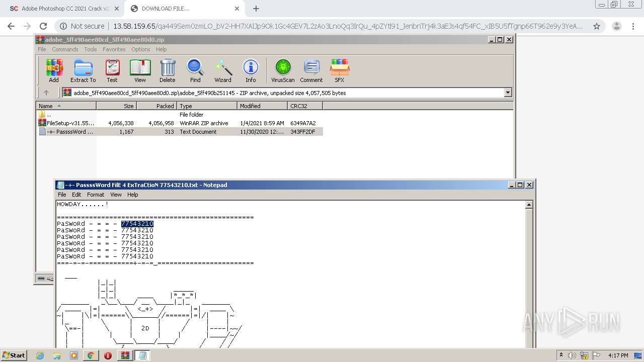
Task: Open the WinRAR Tools menu
Action: [91, 49]
